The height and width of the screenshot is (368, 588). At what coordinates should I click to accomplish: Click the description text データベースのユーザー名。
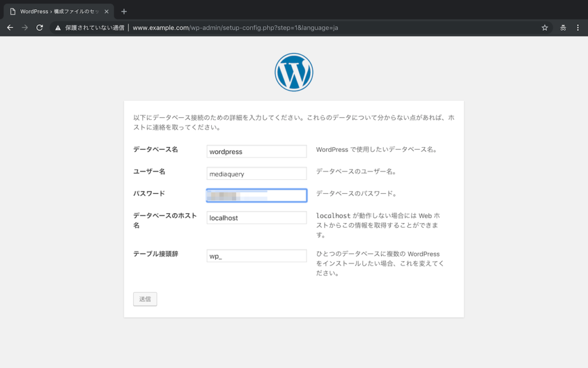click(356, 171)
